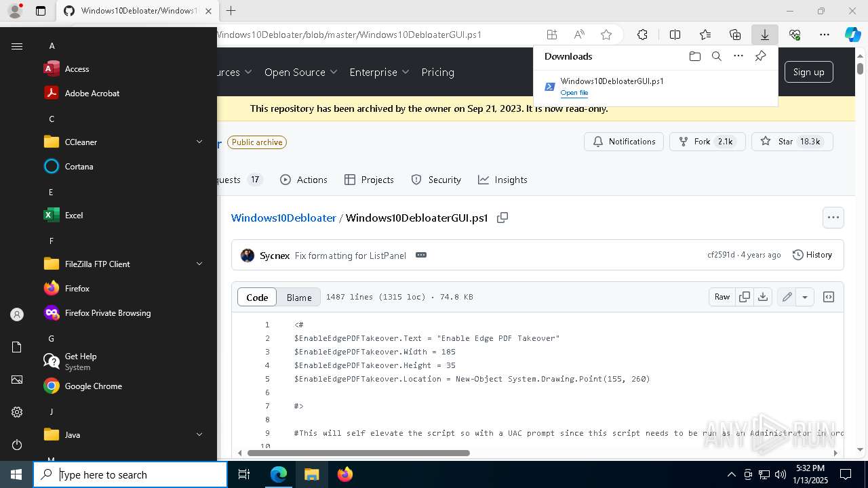Launch the Copilot icon in Edge
Image resolution: width=868 pixels, height=488 pixels.
pyautogui.click(x=852, y=35)
